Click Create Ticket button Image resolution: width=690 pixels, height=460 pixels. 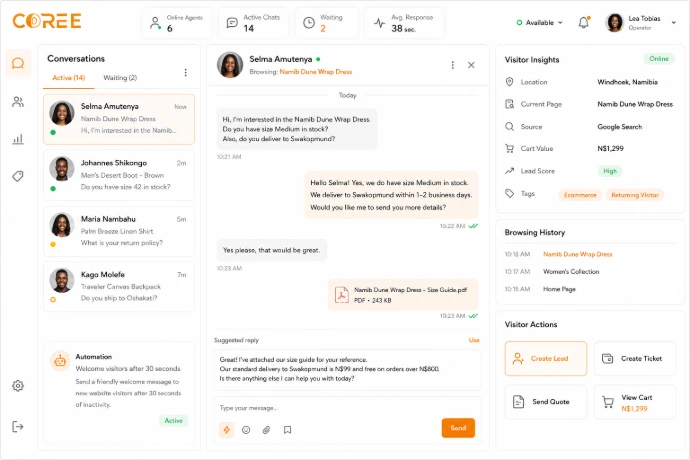click(x=635, y=359)
